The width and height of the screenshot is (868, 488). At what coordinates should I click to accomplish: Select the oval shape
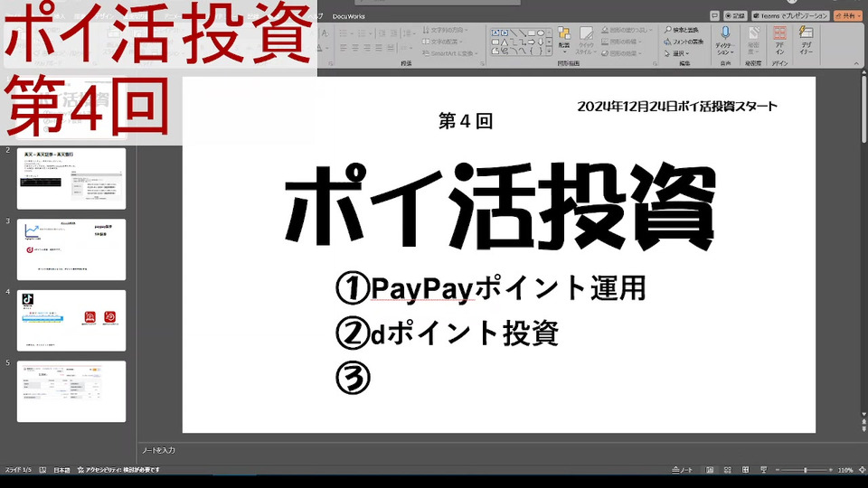[541, 33]
